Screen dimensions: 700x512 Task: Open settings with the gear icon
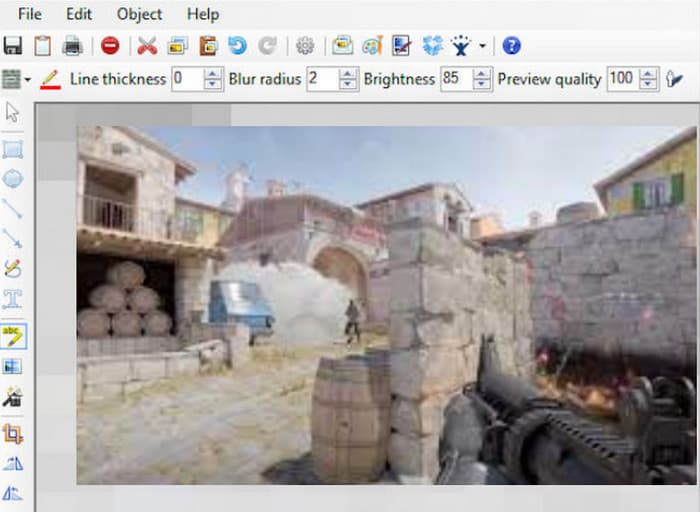(305, 46)
